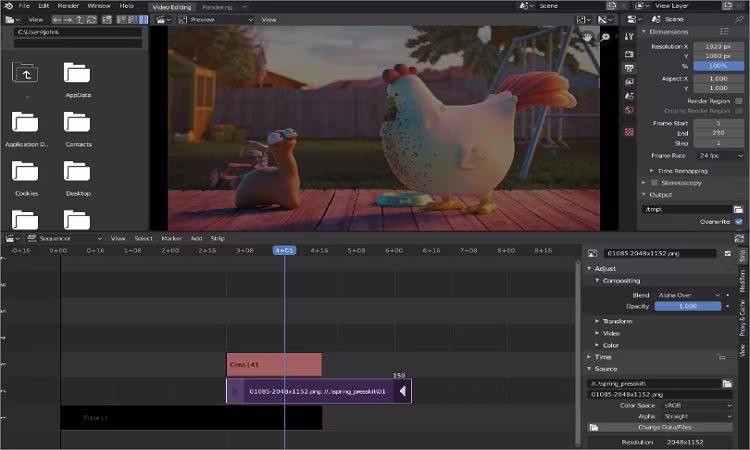750x450 pixels.
Task: Open the Texture properties tab icon
Action: pos(629,132)
